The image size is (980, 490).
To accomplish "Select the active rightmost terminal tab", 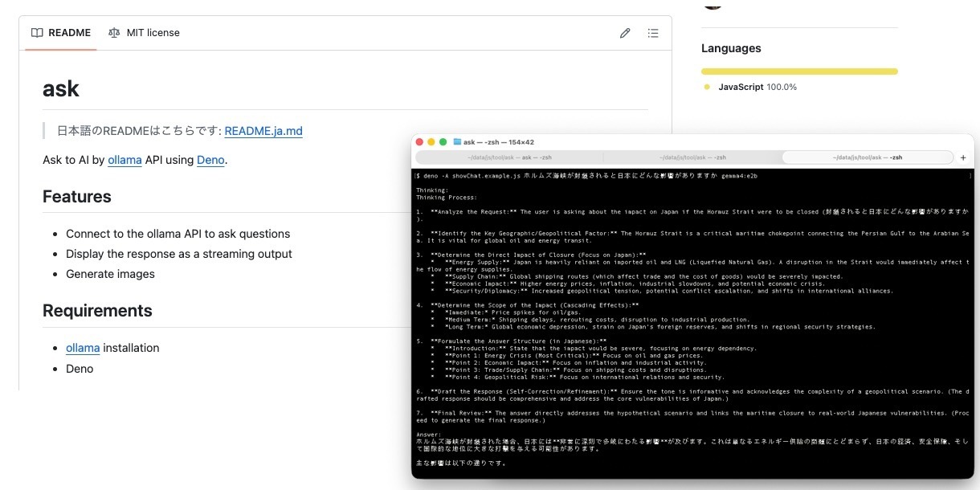I will pyautogui.click(x=867, y=157).
